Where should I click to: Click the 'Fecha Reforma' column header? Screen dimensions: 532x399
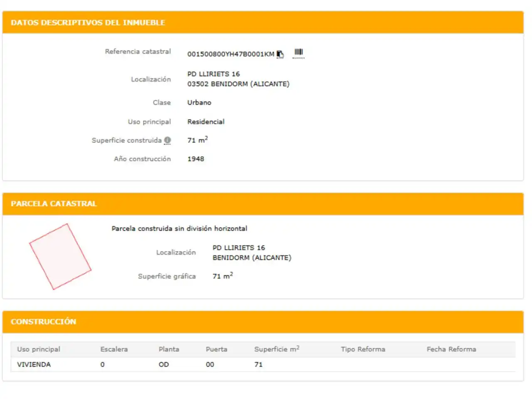click(451, 350)
